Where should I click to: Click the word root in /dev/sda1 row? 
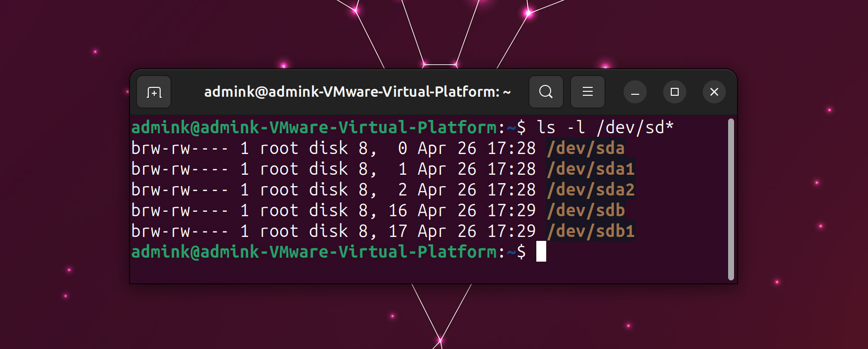pos(279,169)
